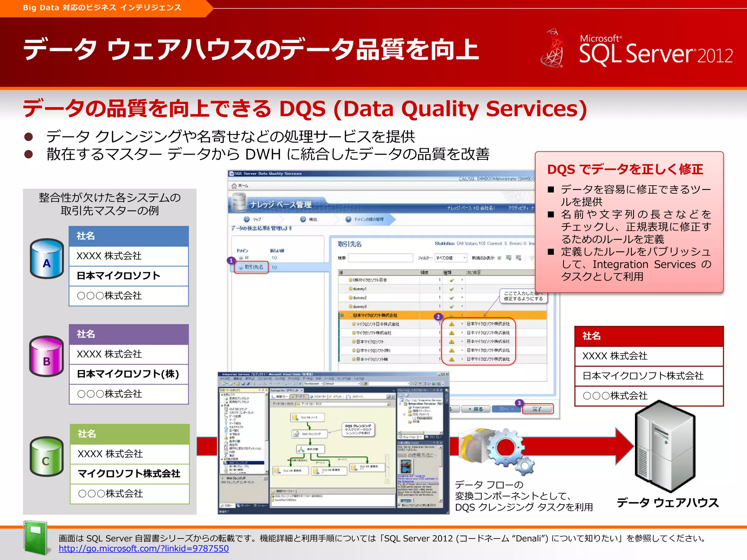Open the Development configuration dropdown
747x560 pixels.
tap(313, 384)
